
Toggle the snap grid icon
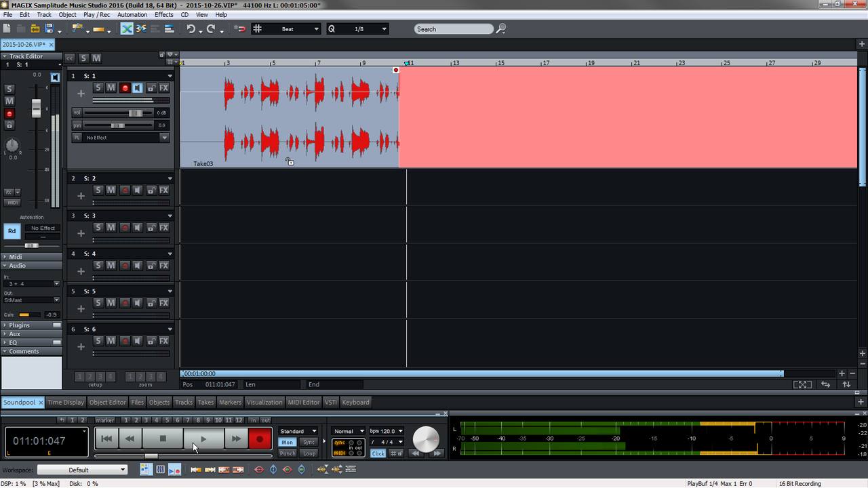(x=257, y=29)
